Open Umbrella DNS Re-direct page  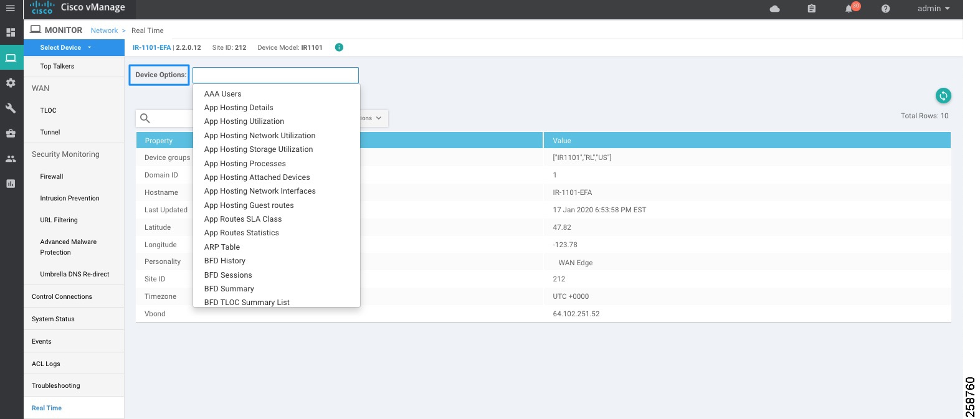point(75,274)
